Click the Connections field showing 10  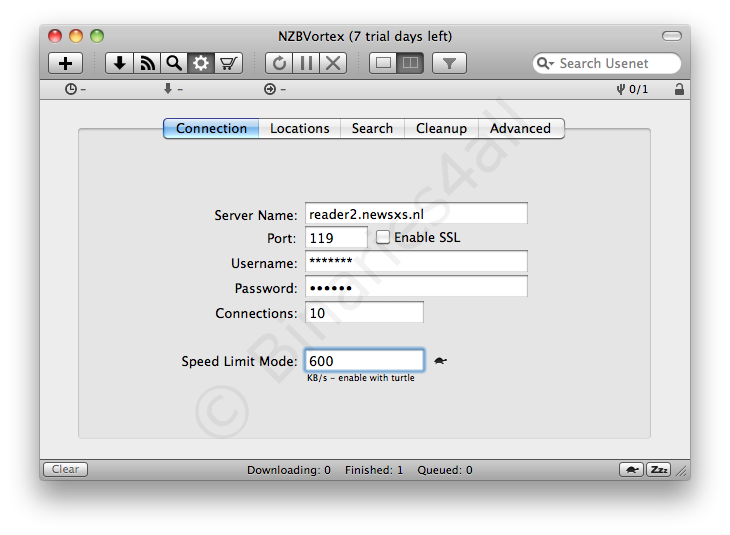[364, 312]
